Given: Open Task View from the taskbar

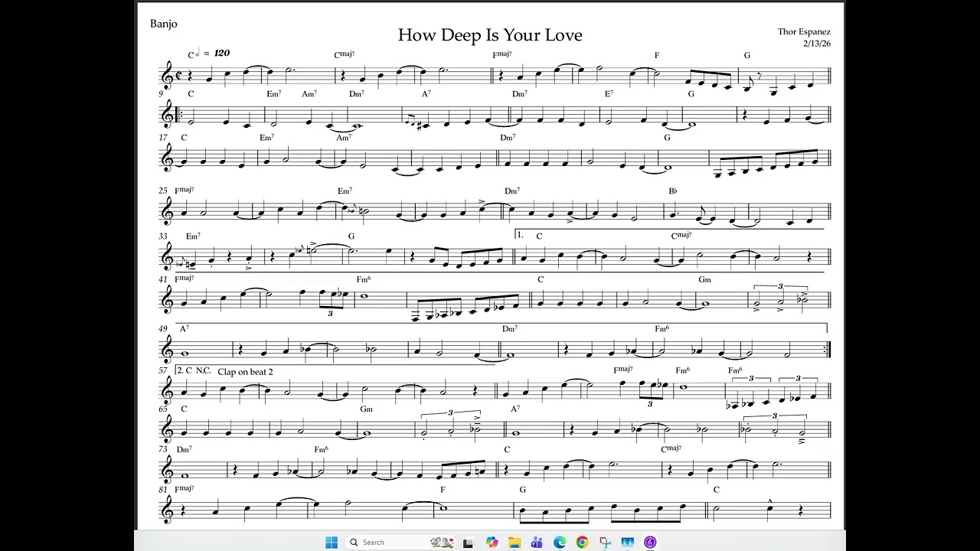Looking at the screenshot, I should point(468,542).
